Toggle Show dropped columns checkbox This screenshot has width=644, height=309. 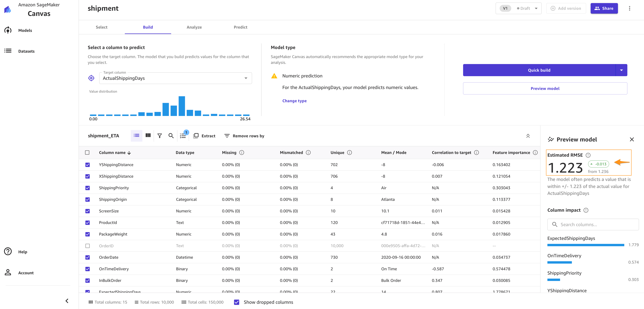pyautogui.click(x=236, y=302)
